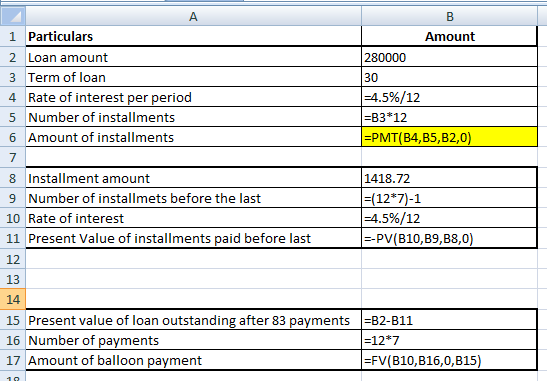Image resolution: width=547 pixels, height=381 pixels.
Task: Select row 1 header
Action: 13,36
